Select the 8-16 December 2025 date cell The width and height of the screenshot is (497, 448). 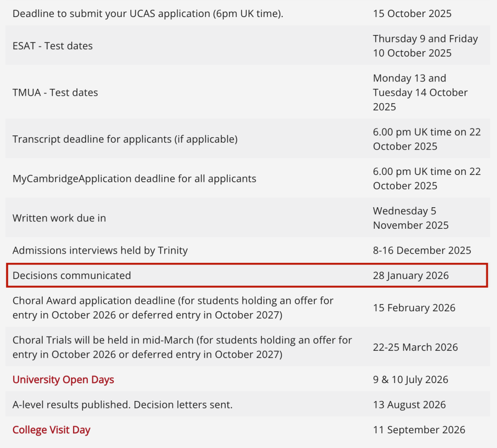coord(422,250)
